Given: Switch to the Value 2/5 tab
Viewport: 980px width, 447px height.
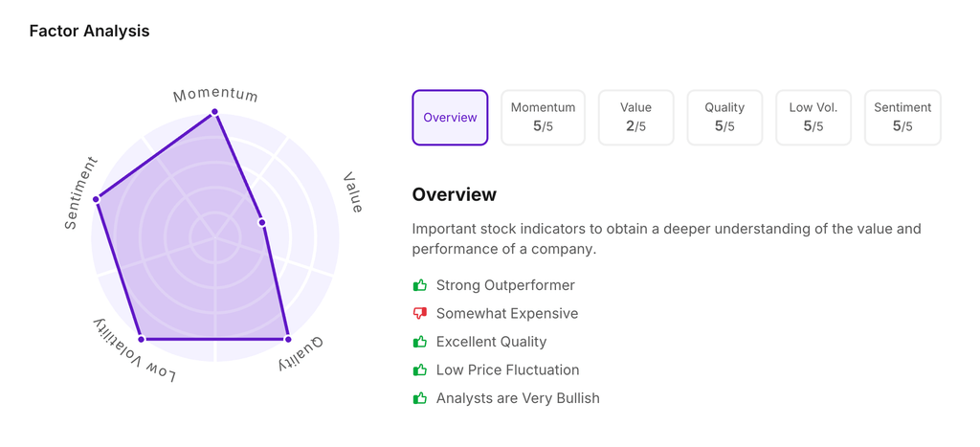Looking at the screenshot, I should tap(635, 118).
